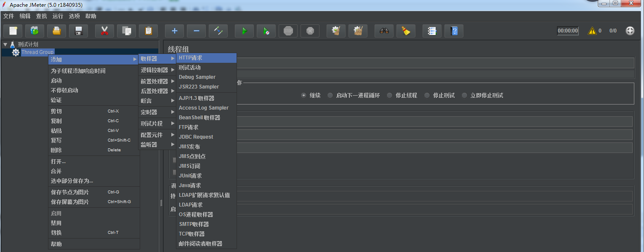644x252 pixels.
Task: Click the Thread Group gear icon
Action: click(x=16, y=52)
